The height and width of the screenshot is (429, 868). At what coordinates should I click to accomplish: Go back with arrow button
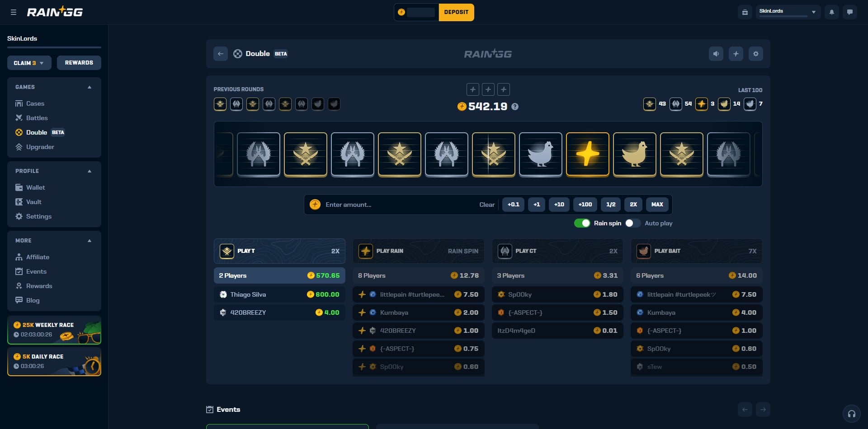coord(220,54)
